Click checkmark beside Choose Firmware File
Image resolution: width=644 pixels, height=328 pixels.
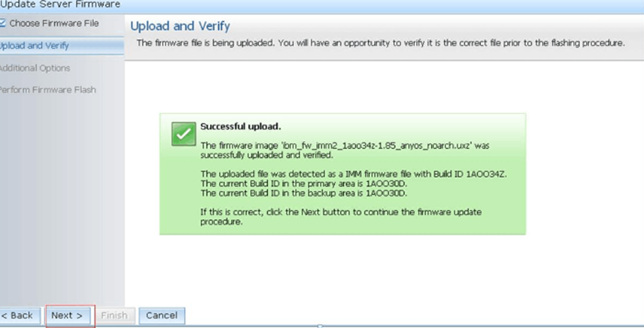[2, 23]
